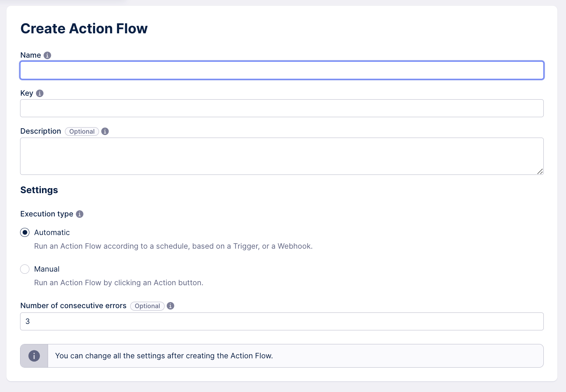Click the info icon beside Key label
This screenshot has height=392, width=566.
[x=40, y=93]
